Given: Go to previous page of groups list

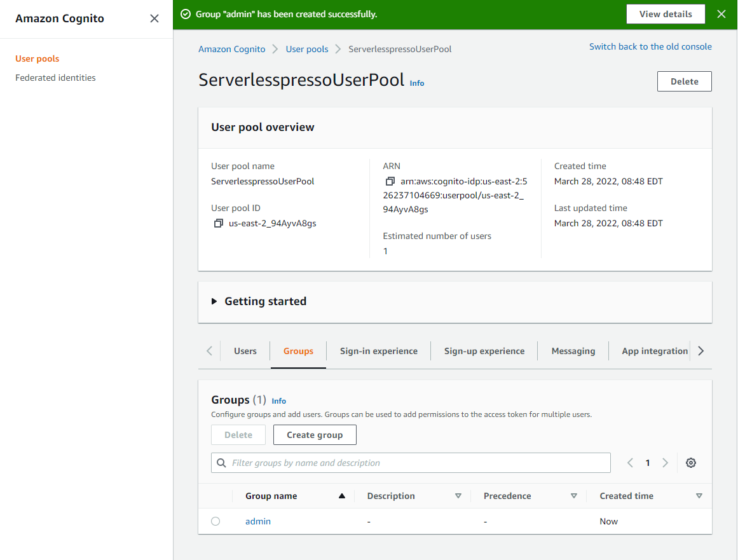Looking at the screenshot, I should (630, 463).
